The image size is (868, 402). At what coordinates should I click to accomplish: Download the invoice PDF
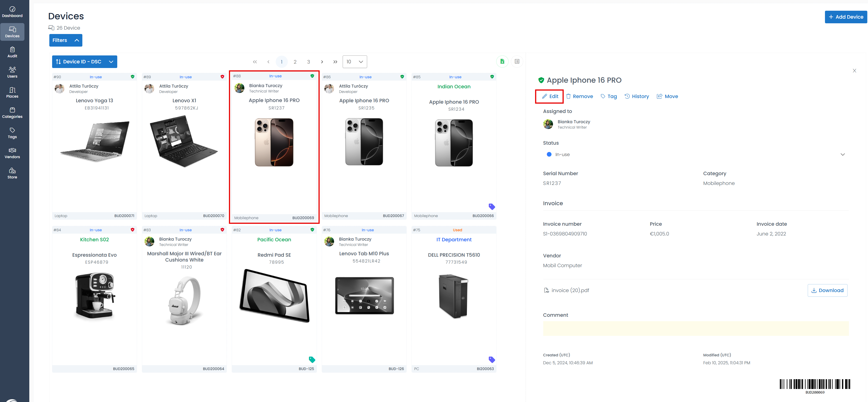827,290
